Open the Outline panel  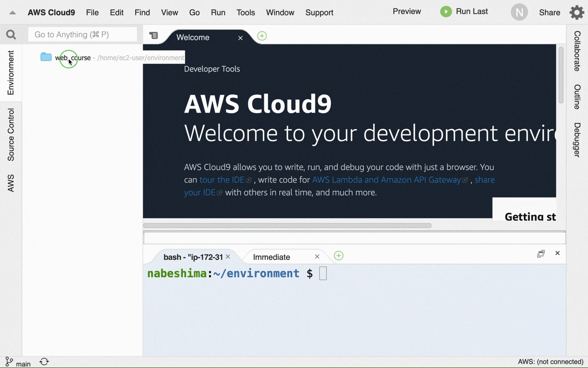click(x=577, y=97)
